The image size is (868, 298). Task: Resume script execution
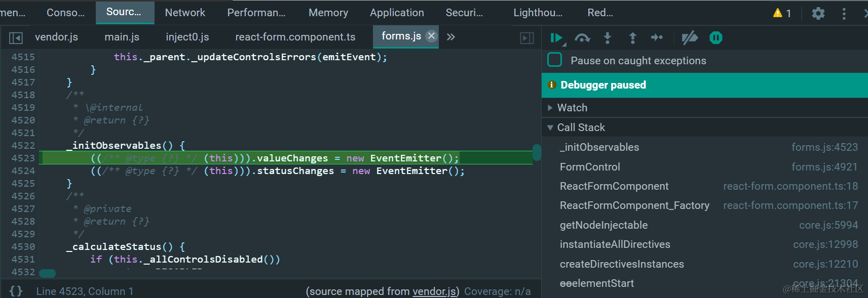(557, 38)
